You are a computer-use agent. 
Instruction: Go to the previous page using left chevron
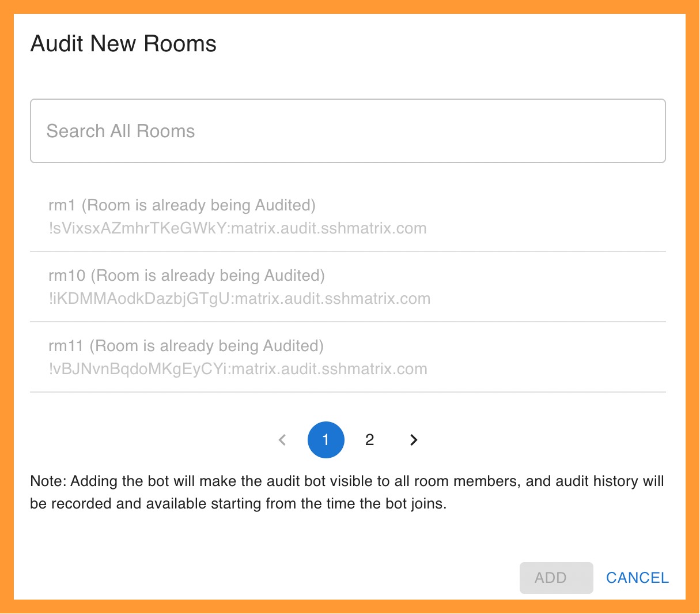tap(282, 440)
